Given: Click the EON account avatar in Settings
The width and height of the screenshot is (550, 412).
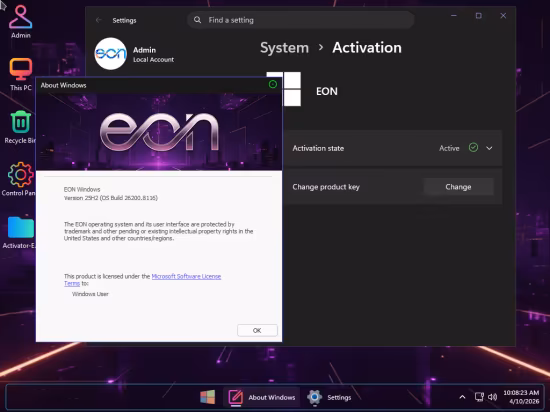Looking at the screenshot, I should pyautogui.click(x=110, y=54).
